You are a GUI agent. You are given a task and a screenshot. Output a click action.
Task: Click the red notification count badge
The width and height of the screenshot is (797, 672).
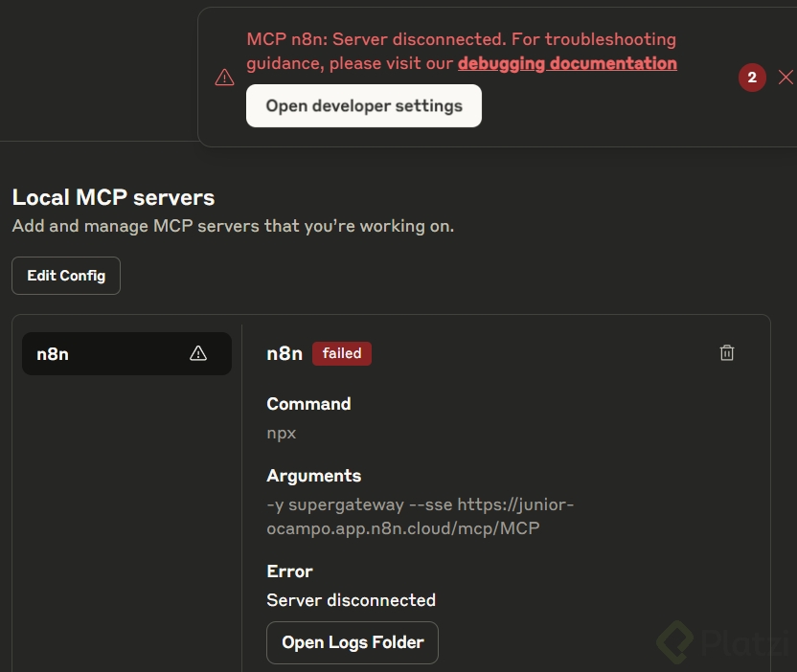(x=752, y=78)
